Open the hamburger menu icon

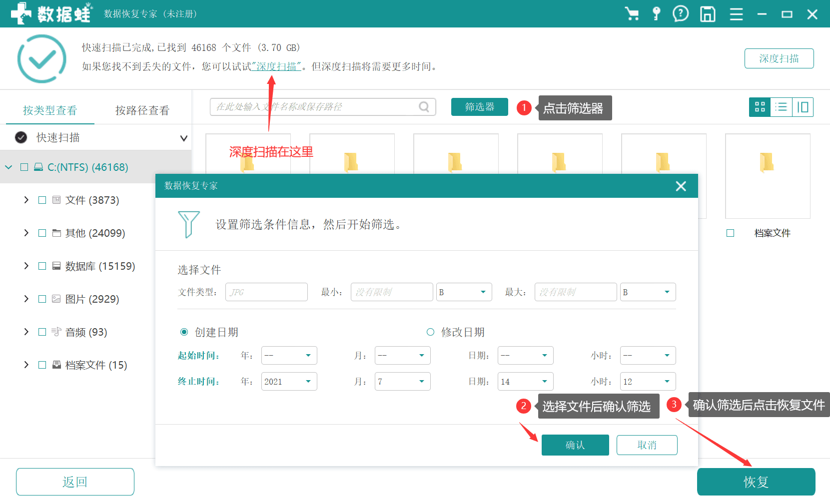736,14
